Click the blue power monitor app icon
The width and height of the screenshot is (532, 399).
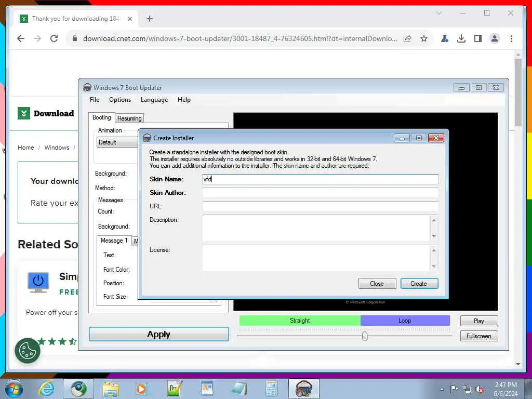pyautogui.click(x=38, y=282)
